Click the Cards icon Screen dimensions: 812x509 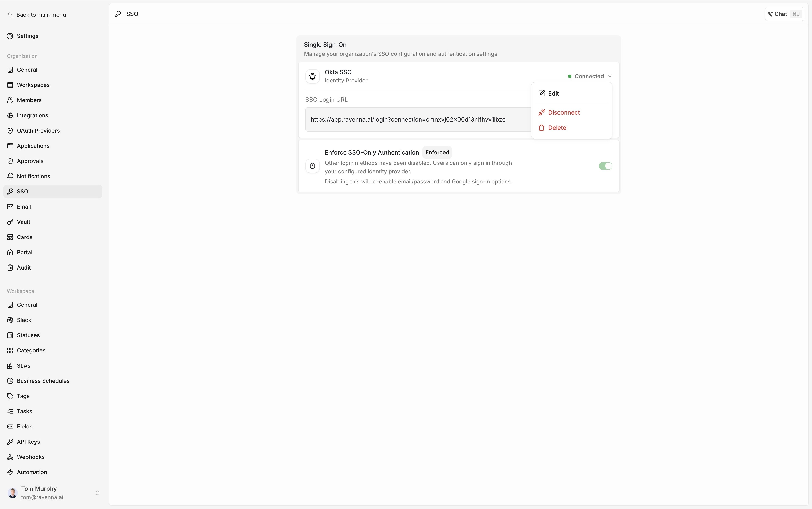[10, 237]
